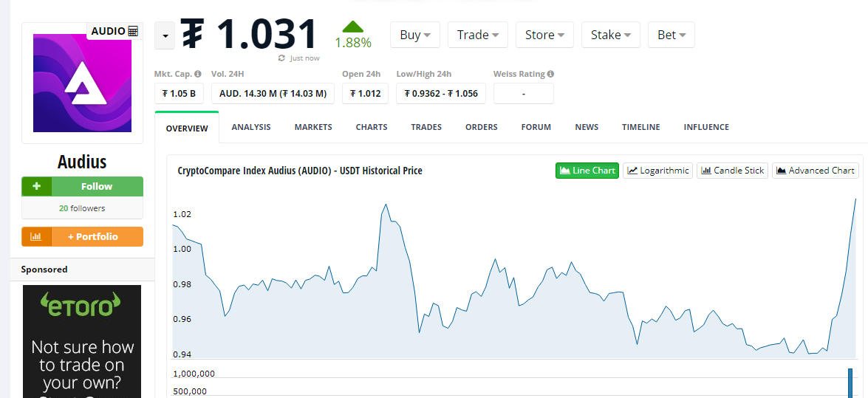This screenshot has height=398, width=868.
Task: Click the green plus icon beside Follow
Action: (x=36, y=187)
